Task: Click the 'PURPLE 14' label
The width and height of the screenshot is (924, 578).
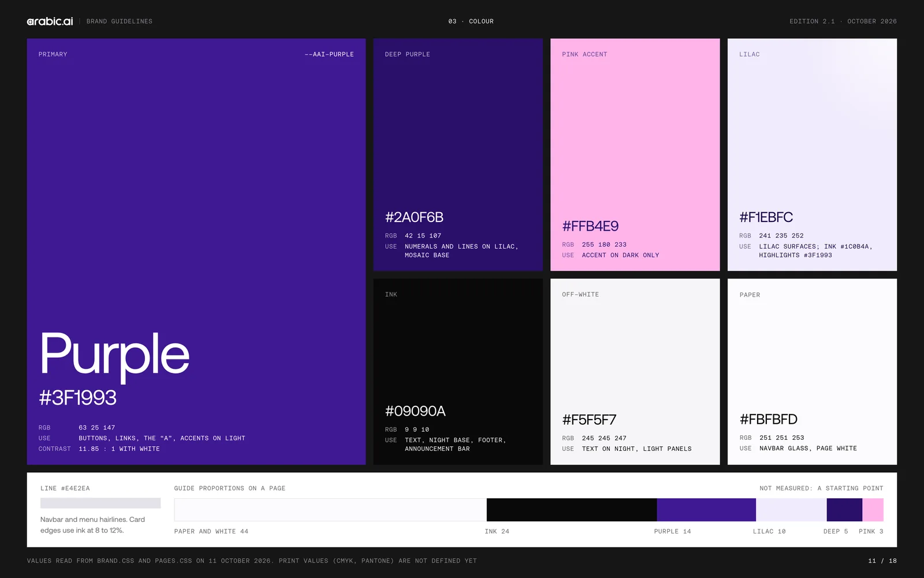Action: 672,532
